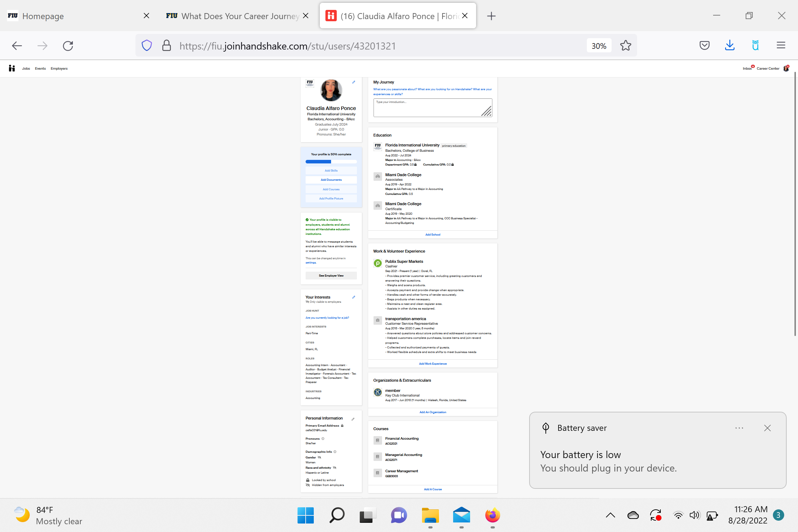Open the Jobs menu item

click(x=26, y=69)
